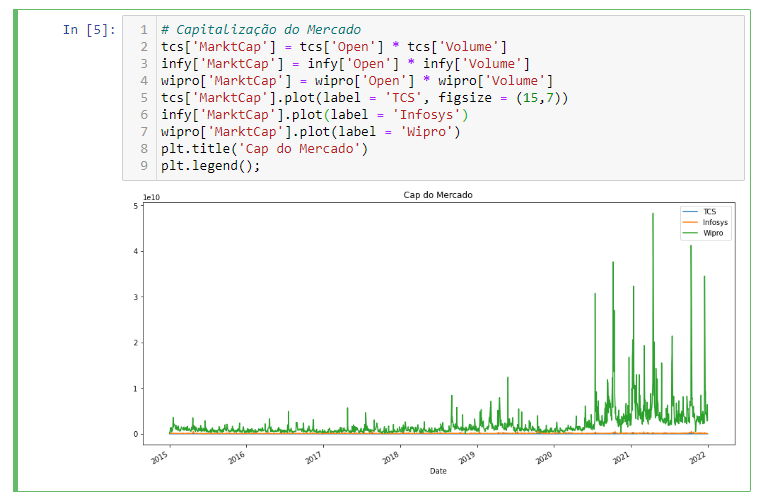Click the 'Wipro' label string in code
This screenshot has width=766, height=495.
pyautogui.click(x=430, y=131)
